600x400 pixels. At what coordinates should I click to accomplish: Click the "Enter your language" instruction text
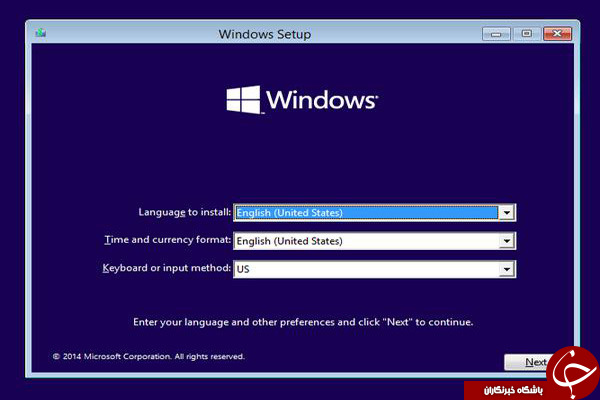[x=303, y=322]
